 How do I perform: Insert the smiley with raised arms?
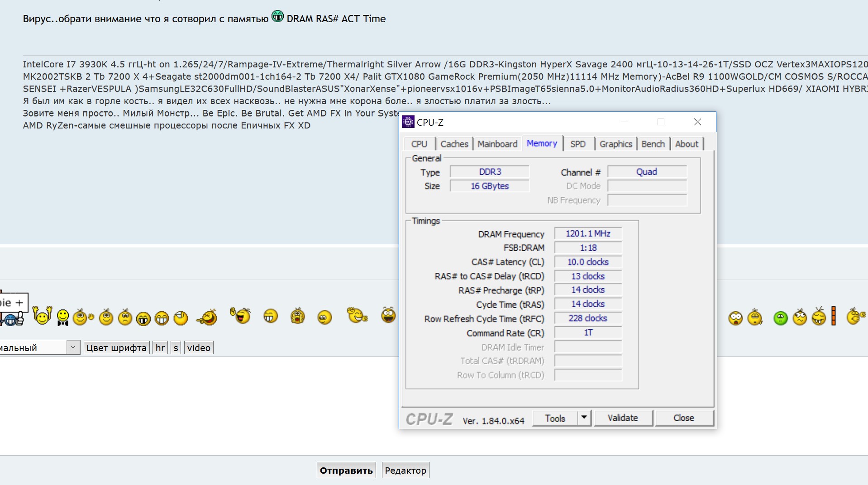point(42,315)
